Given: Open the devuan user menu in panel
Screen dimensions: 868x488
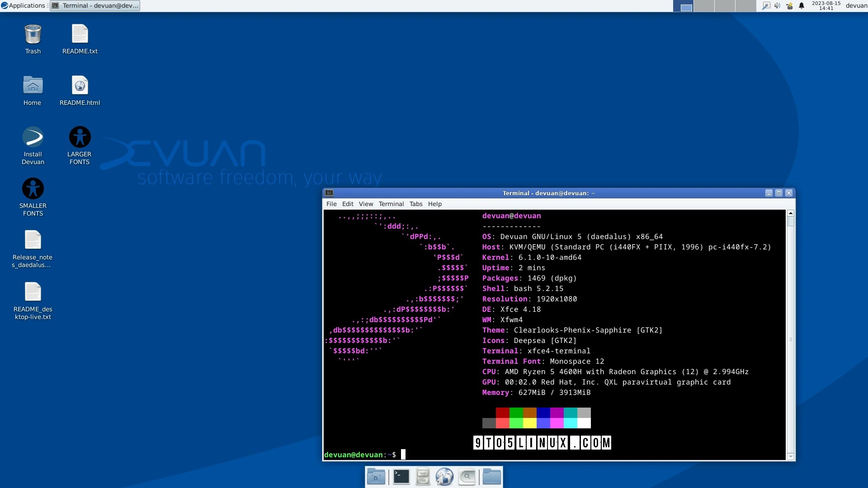Looking at the screenshot, I should click(856, 5).
